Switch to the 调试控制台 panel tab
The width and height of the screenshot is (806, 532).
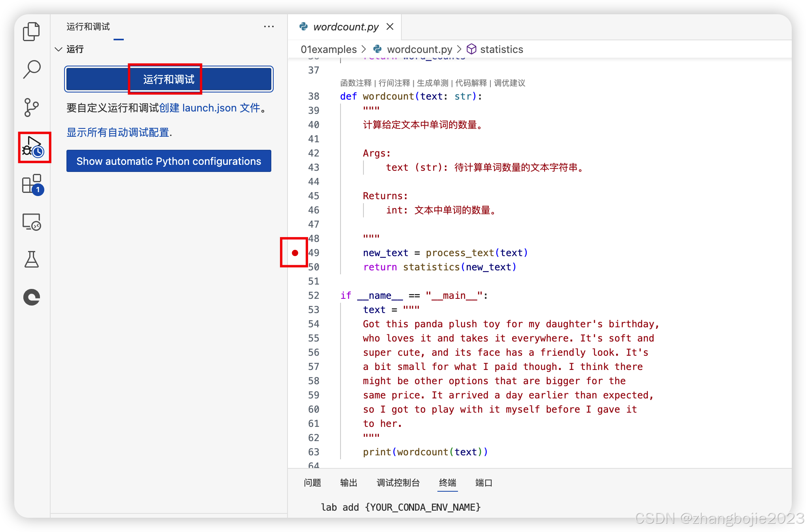(x=398, y=483)
